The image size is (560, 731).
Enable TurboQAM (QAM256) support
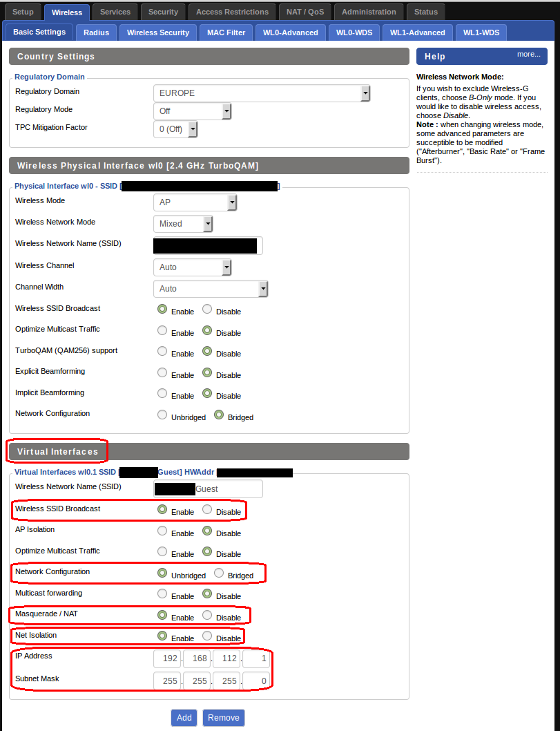pos(162,351)
